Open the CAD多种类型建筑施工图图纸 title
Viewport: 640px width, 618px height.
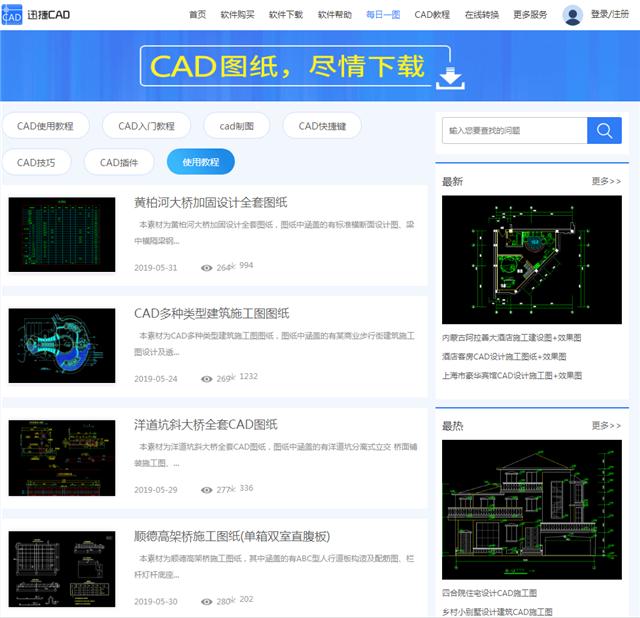tap(211, 313)
